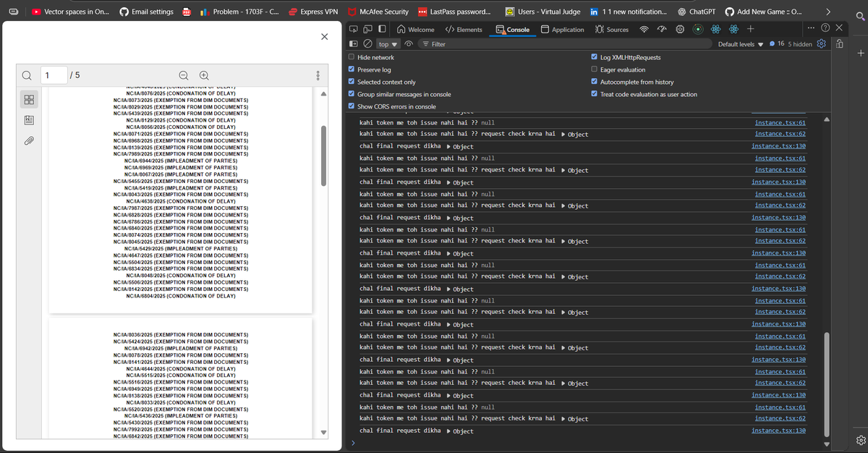Screen dimensions: 868x453
Task: Open the LastPass password bookmark
Action: [454, 12]
